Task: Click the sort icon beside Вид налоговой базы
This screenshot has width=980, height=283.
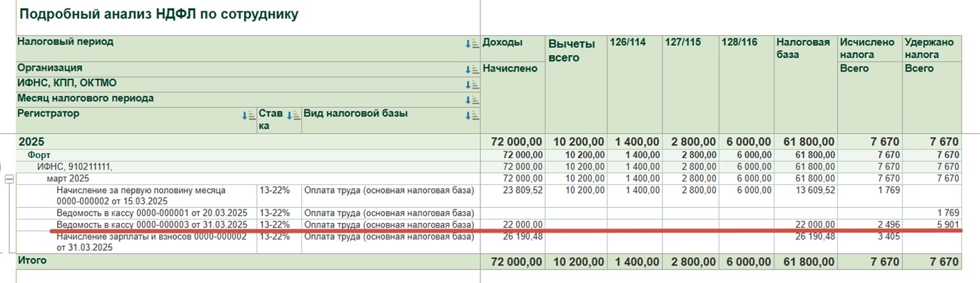Action: 472,115
